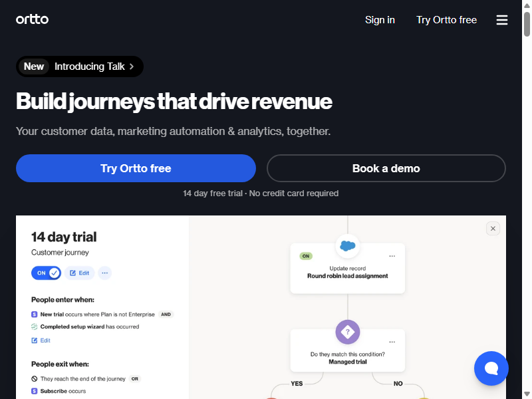
Task: Click the NO branch label
Action: point(398,384)
